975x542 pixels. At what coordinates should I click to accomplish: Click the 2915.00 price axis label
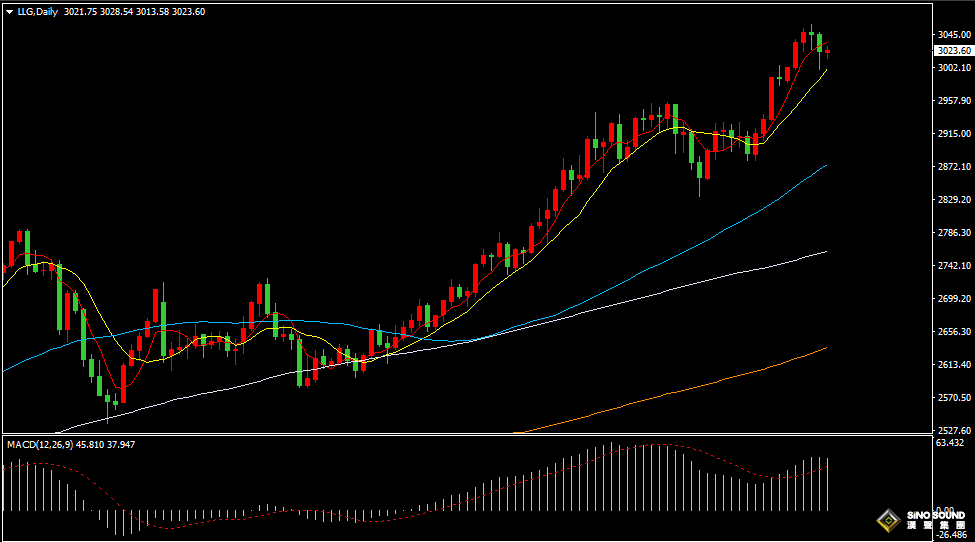pyautogui.click(x=954, y=134)
